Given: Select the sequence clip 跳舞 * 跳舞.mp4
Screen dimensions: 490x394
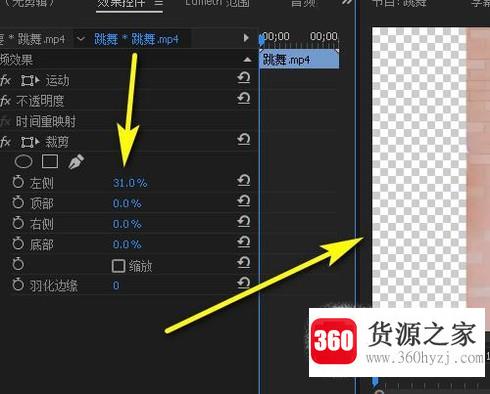Looking at the screenshot, I should click(137, 39).
